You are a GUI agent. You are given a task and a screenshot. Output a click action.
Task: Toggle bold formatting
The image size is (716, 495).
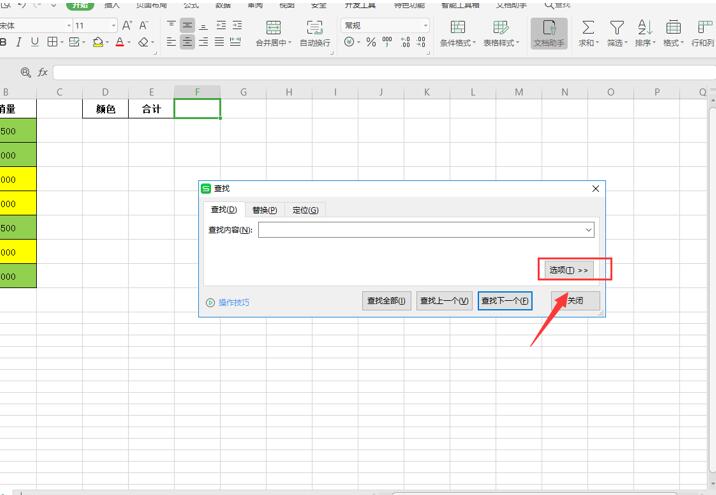click(x=4, y=42)
